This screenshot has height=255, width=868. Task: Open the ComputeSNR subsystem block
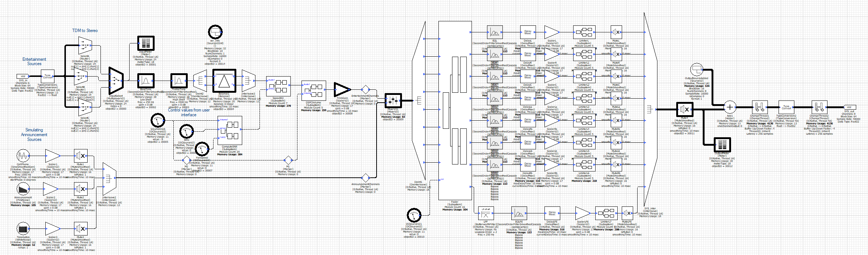point(230,131)
